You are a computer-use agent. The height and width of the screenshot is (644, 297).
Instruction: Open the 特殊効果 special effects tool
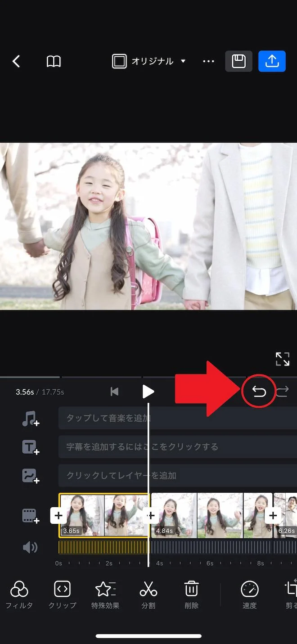click(105, 594)
